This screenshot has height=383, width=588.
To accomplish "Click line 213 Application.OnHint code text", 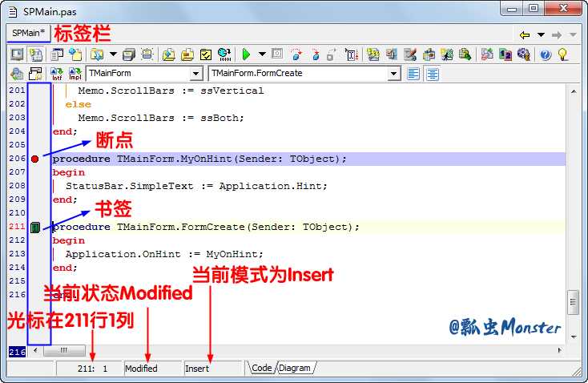I will tap(164, 254).
